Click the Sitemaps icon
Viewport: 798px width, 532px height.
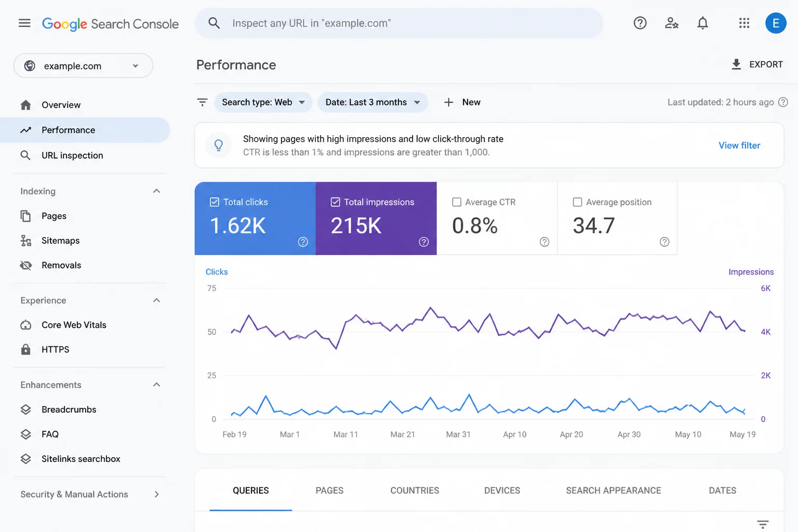click(25, 241)
